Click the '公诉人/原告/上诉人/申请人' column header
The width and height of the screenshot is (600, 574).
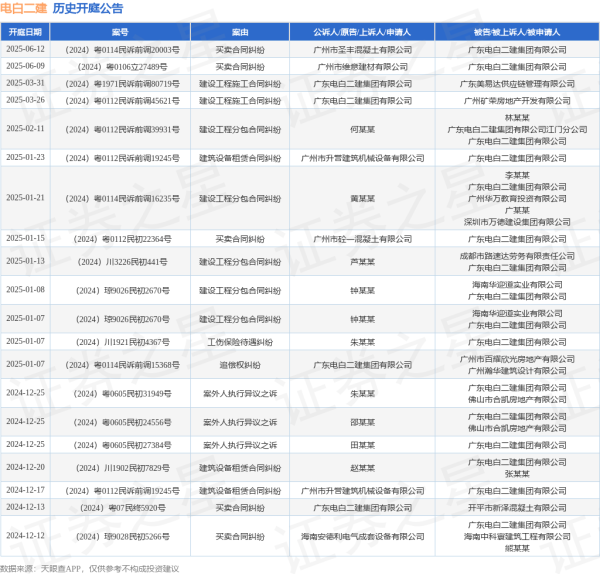pyautogui.click(x=362, y=32)
